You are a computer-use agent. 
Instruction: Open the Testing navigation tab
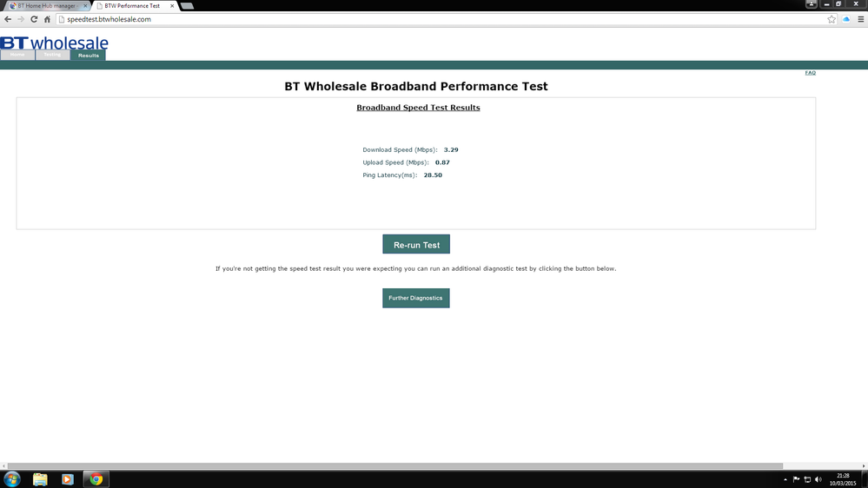(x=53, y=55)
